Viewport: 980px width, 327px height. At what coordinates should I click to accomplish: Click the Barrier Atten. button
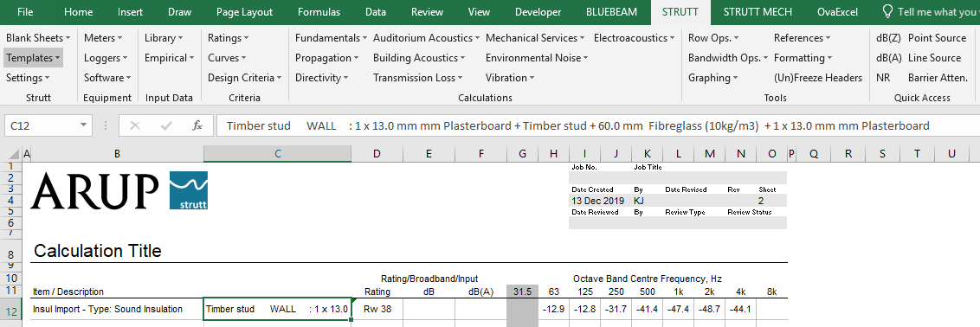pyautogui.click(x=938, y=78)
